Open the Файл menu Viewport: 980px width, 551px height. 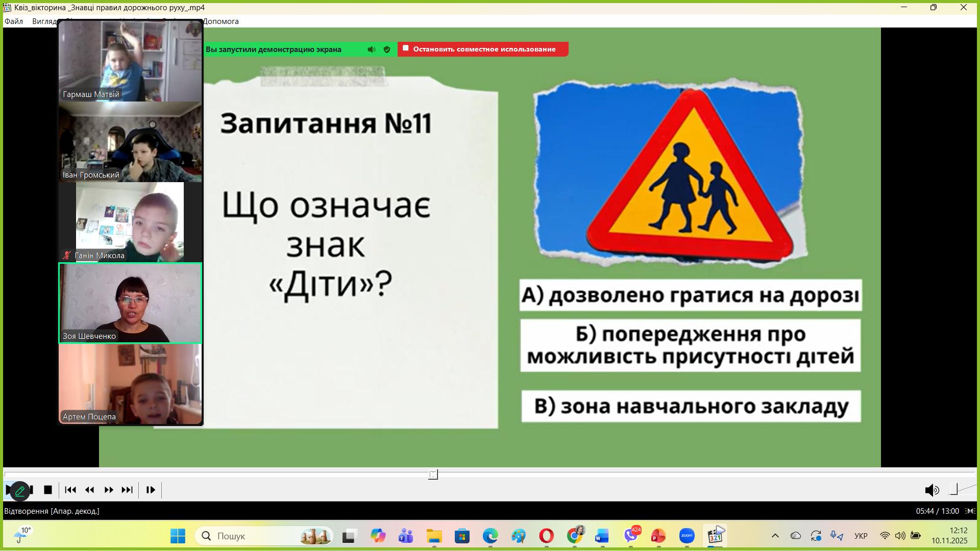click(x=14, y=21)
